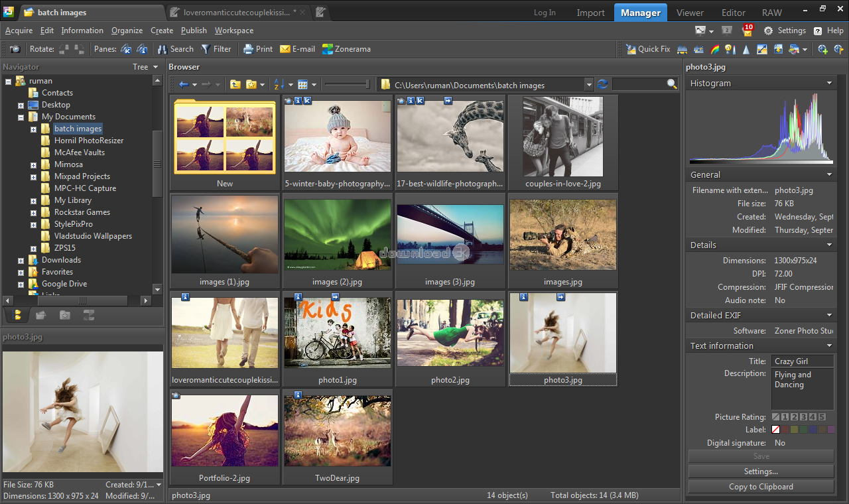849x504 pixels.
Task: Open the rainbow color-editing tool icon
Action: (714, 49)
